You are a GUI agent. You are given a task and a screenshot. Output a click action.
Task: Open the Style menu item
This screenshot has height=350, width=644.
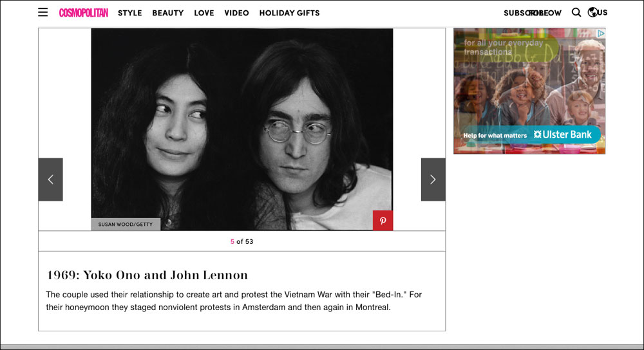130,13
